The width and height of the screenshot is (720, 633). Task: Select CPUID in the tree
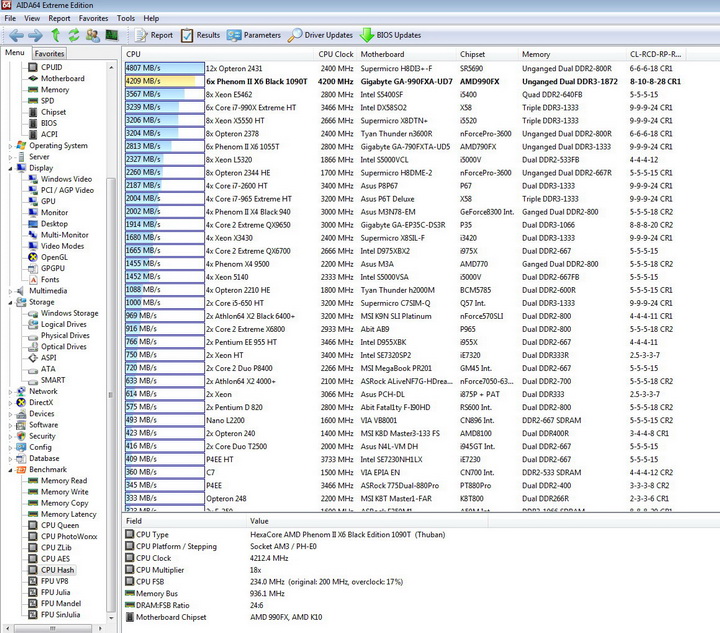pos(45,67)
